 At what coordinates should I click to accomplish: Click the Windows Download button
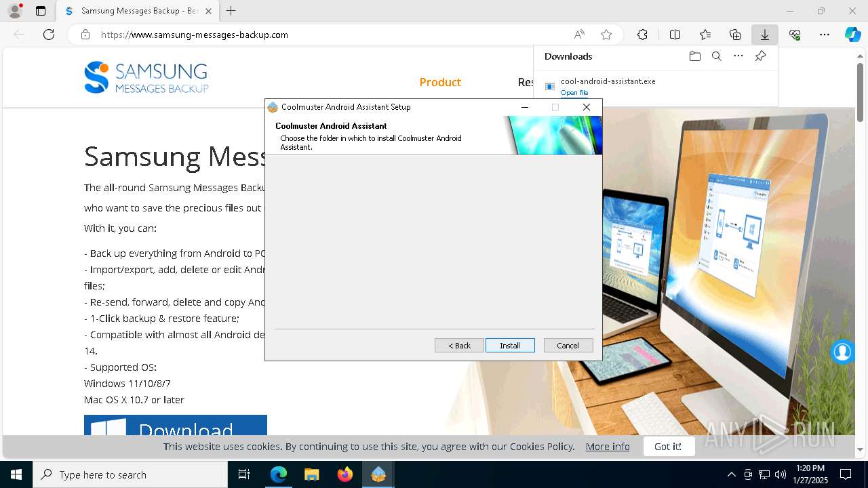coord(176,425)
